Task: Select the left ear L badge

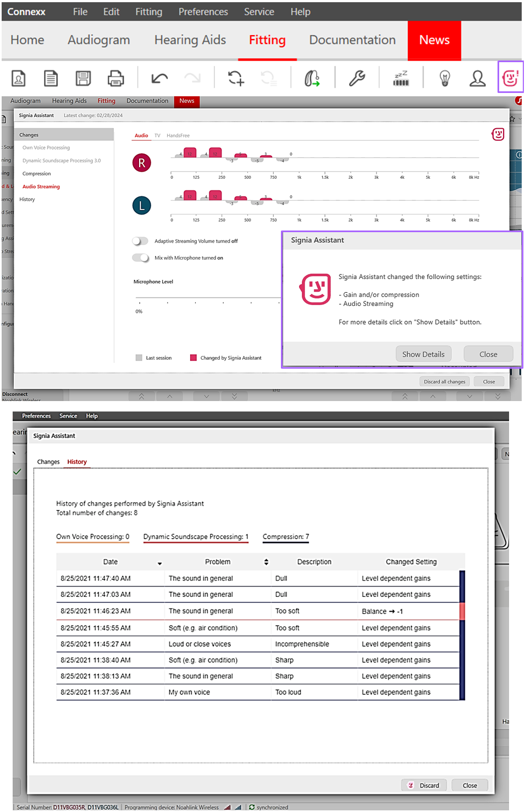Action: click(142, 206)
